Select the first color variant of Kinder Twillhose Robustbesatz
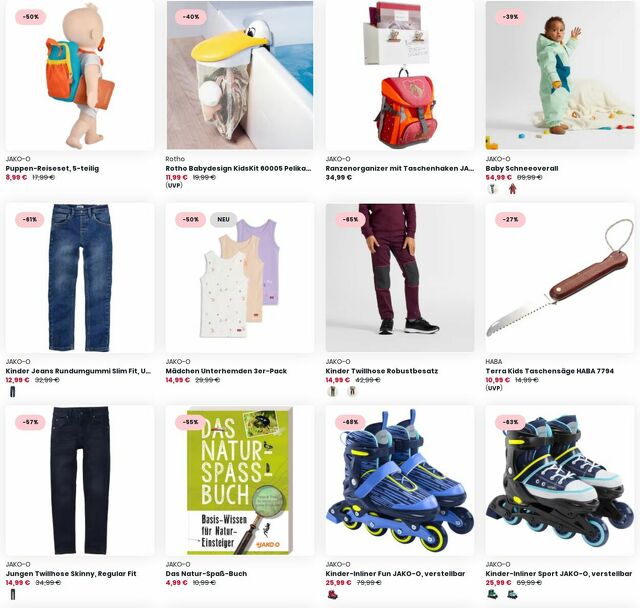The image size is (640, 608). pos(333,392)
